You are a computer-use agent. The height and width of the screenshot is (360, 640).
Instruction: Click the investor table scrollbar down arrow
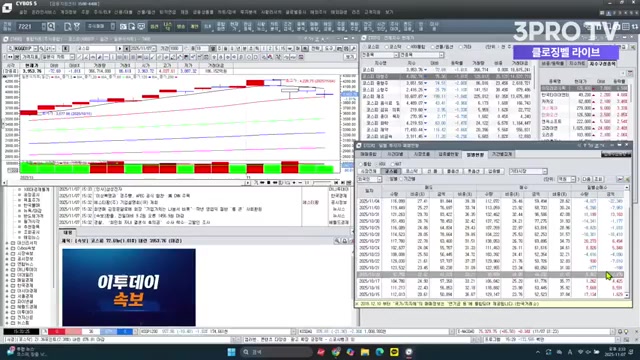(x=627, y=295)
